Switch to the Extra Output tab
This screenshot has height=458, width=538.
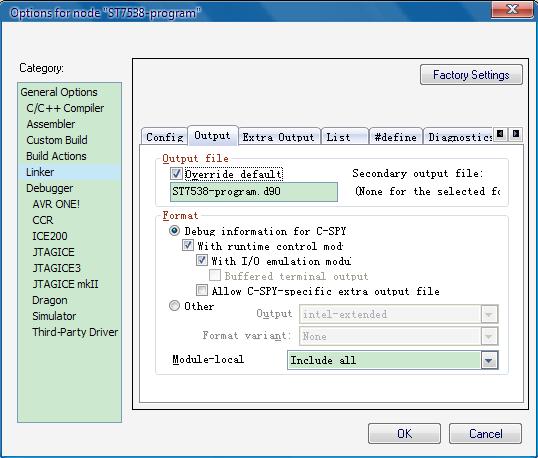click(x=279, y=137)
